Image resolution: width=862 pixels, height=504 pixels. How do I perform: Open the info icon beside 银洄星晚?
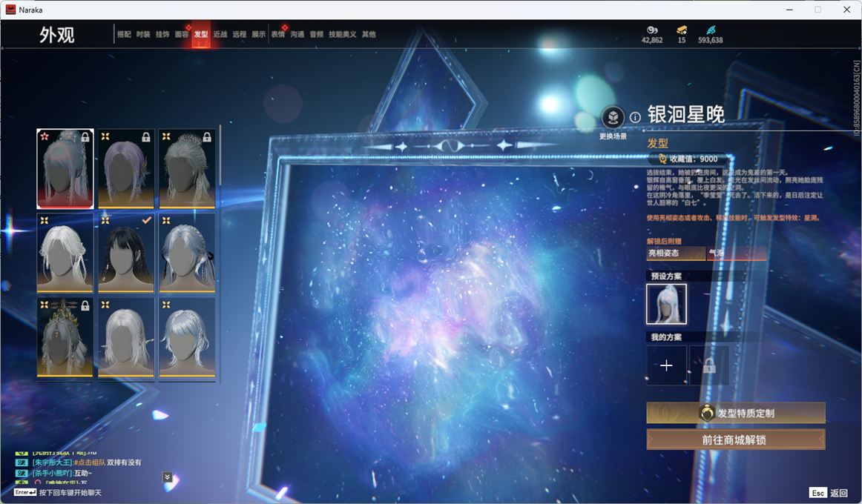(635, 117)
